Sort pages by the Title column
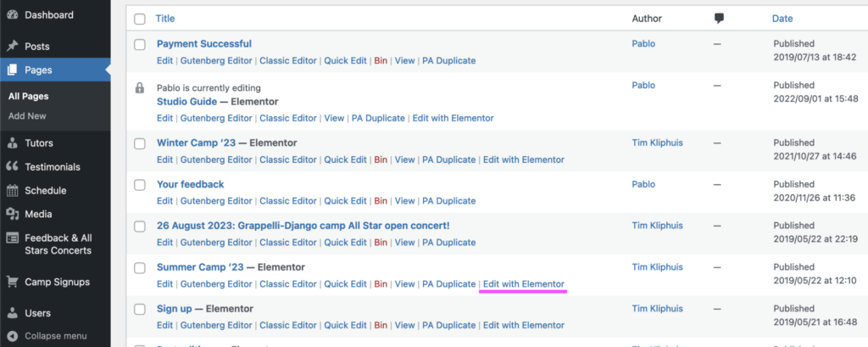 click(165, 19)
